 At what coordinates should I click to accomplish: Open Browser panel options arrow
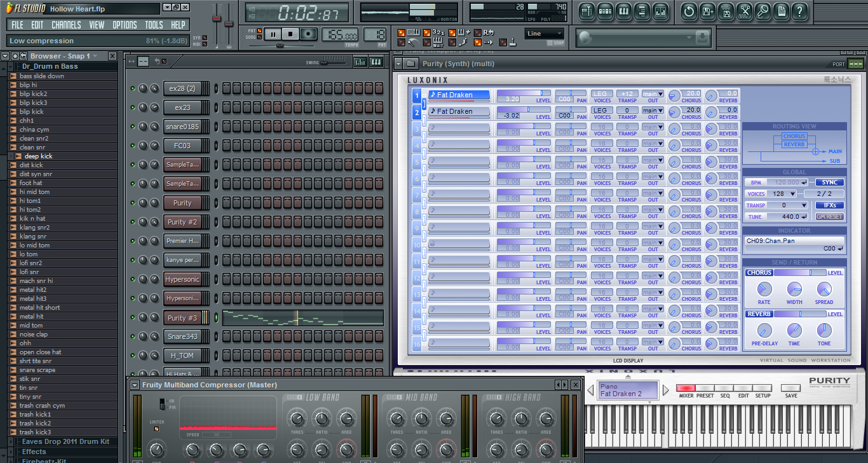5,56
